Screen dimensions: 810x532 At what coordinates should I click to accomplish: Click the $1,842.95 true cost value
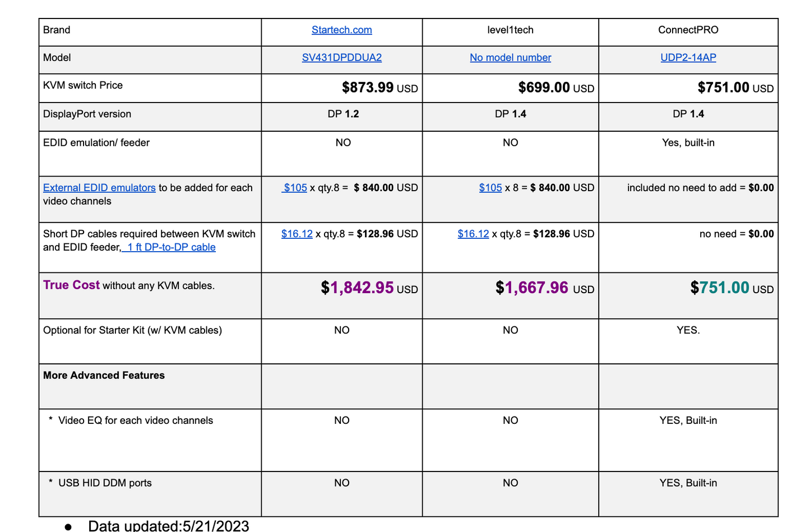358,288
